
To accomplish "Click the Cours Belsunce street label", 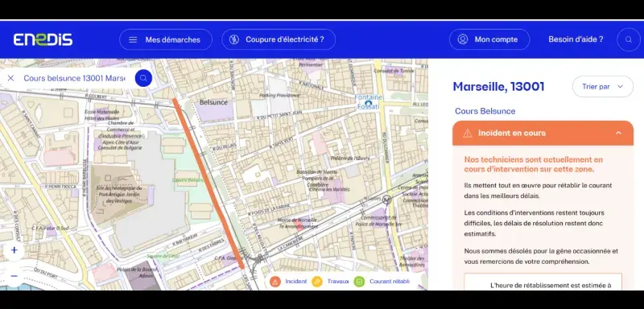I will coord(485,111).
